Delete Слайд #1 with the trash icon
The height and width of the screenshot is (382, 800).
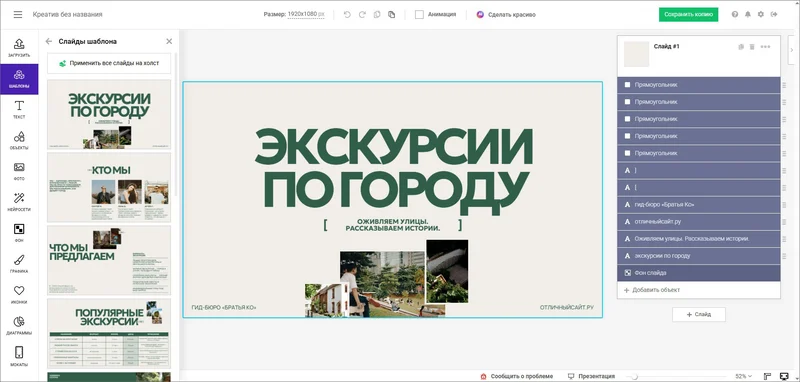752,47
